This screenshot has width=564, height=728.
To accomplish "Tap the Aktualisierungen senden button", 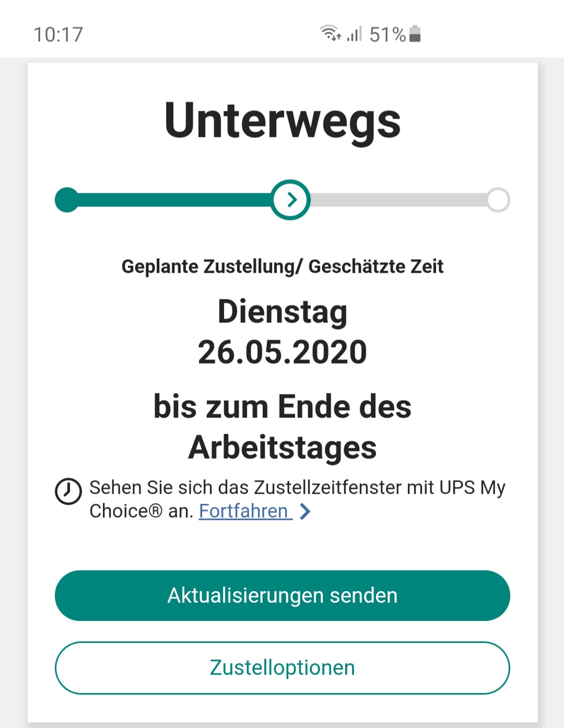I will click(283, 596).
